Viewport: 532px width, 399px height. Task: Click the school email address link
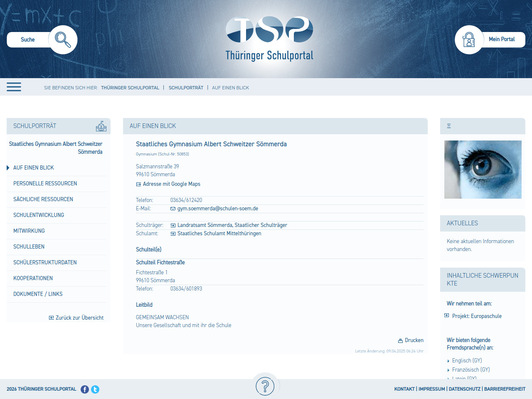[x=217, y=209]
